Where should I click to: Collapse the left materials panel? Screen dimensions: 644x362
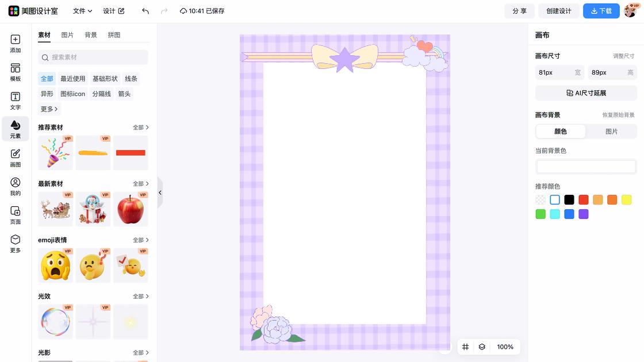tap(160, 192)
